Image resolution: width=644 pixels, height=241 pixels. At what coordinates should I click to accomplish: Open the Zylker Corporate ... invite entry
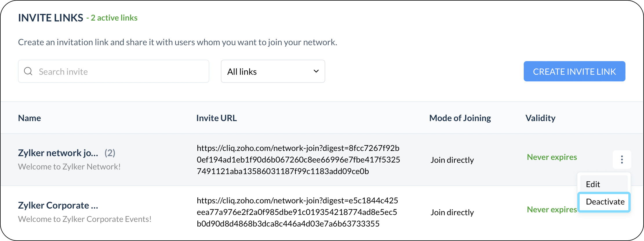58,205
